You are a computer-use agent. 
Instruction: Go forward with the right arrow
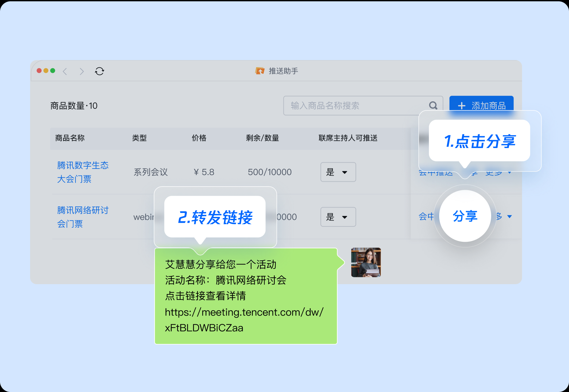coord(82,71)
